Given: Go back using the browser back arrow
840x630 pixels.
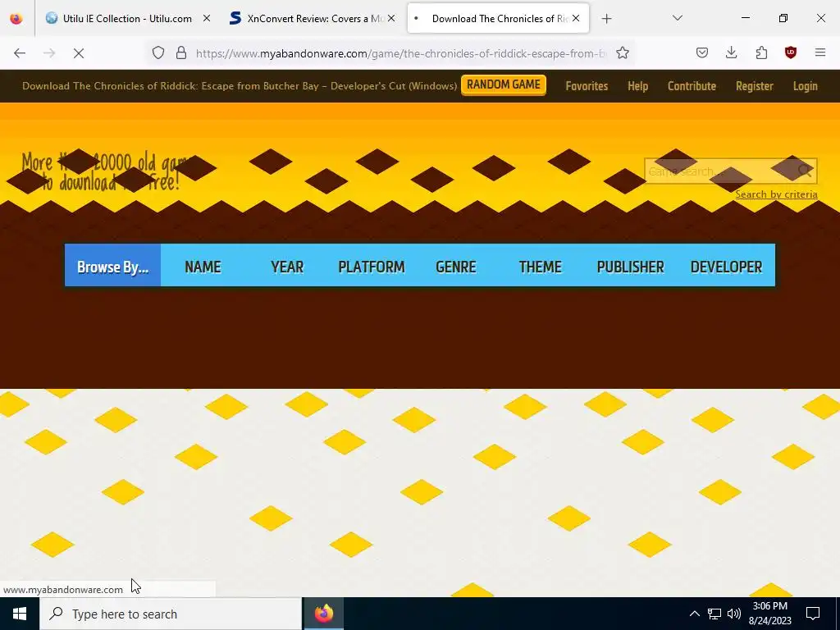Looking at the screenshot, I should coord(20,53).
